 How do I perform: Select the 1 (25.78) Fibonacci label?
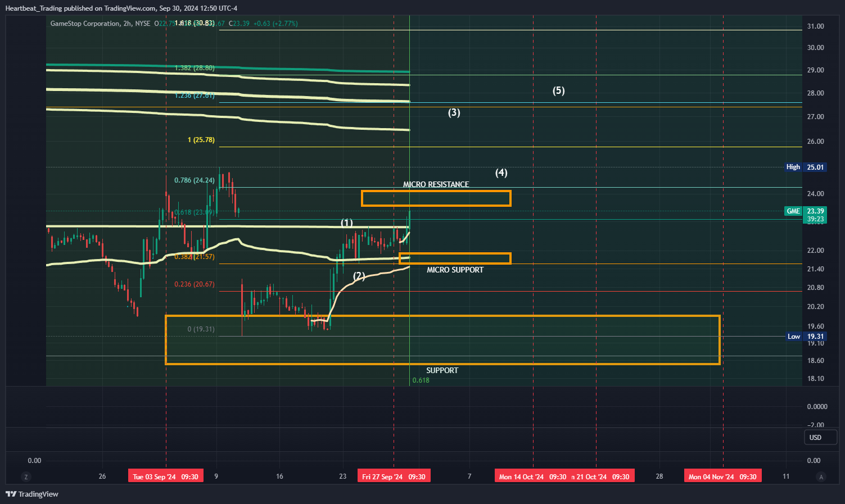[201, 140]
